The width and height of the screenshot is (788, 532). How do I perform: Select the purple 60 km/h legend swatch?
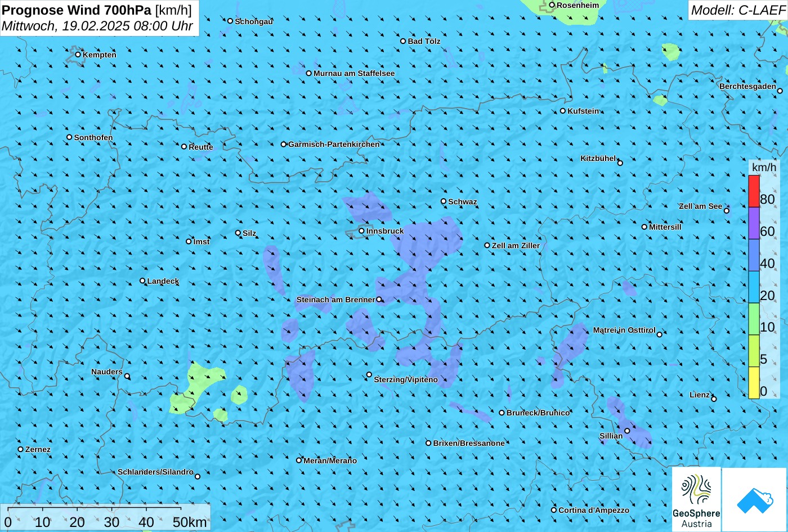[754, 223]
